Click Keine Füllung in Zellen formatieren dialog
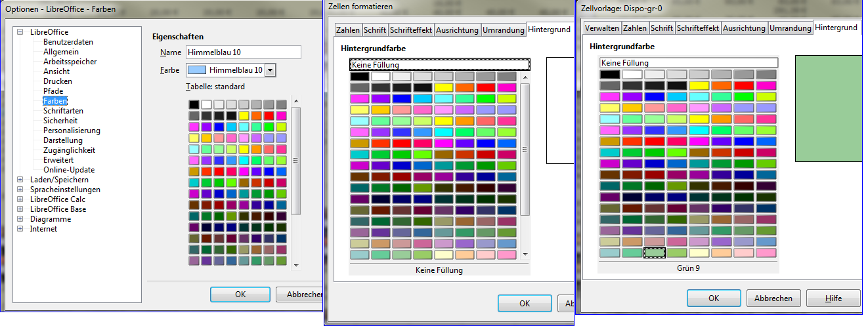The width and height of the screenshot is (868, 326). coord(439,64)
